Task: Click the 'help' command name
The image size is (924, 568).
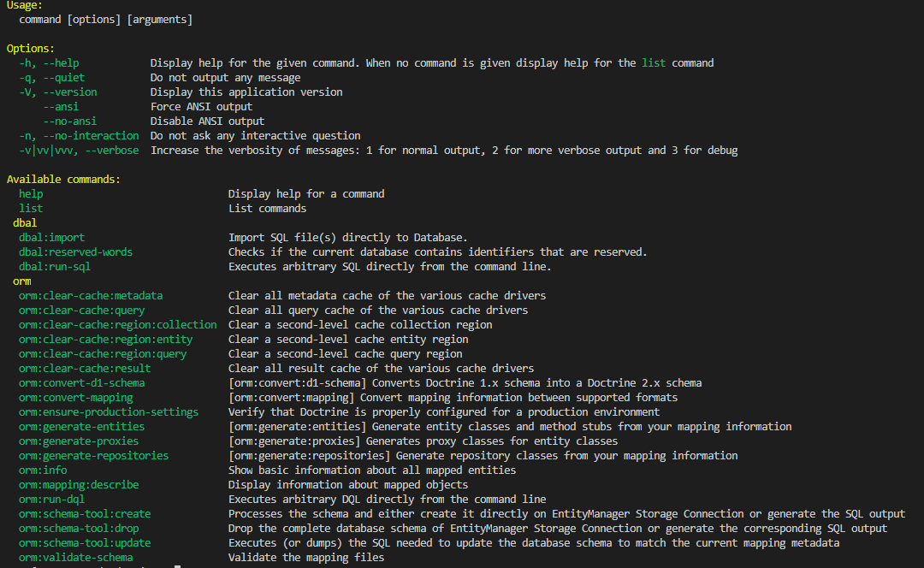Action: (31, 194)
